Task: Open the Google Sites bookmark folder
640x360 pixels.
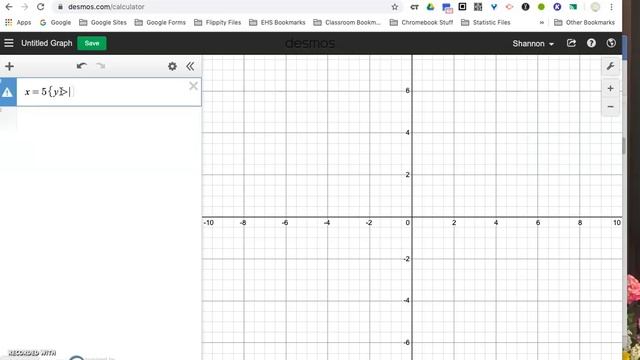Action: tap(103, 22)
